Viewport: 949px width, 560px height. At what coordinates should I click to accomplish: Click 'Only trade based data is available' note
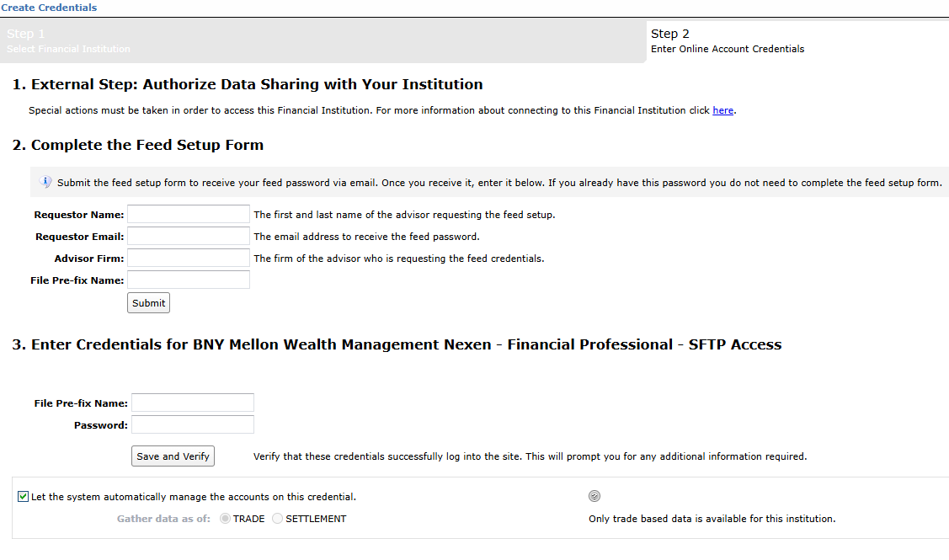(x=712, y=519)
